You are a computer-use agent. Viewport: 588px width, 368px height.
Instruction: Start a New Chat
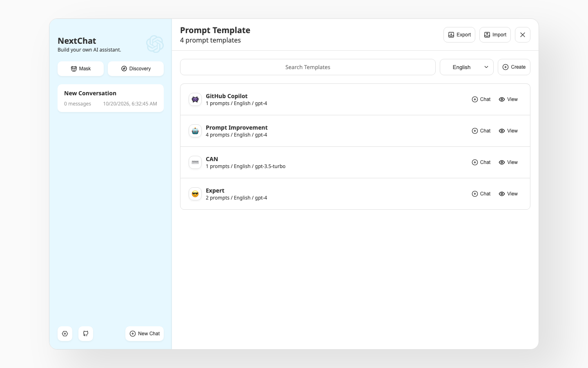pos(145,334)
